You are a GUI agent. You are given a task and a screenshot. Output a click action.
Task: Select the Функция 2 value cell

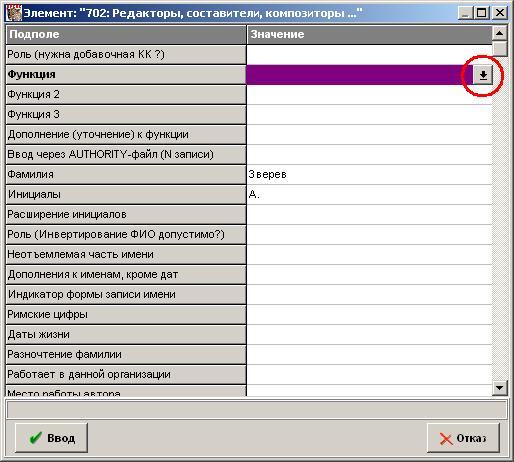tap(369, 95)
